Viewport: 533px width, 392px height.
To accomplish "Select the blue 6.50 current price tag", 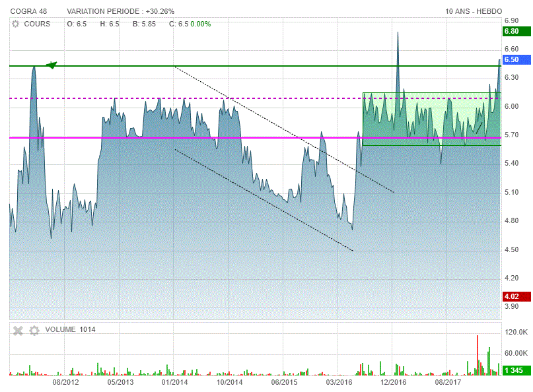I will click(516, 60).
